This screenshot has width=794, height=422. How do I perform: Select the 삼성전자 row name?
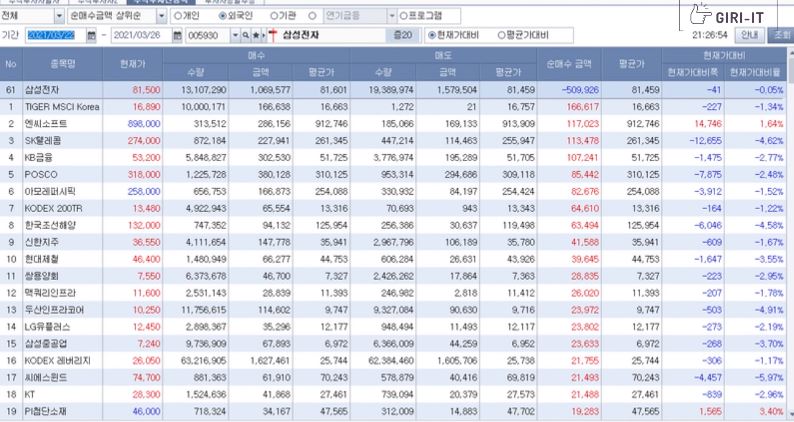click(x=42, y=90)
